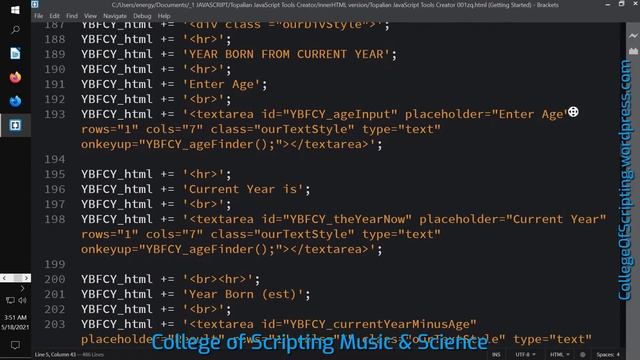Screen dimensions: 640x360
Task: Open Windows notification center
Action: (15, 345)
